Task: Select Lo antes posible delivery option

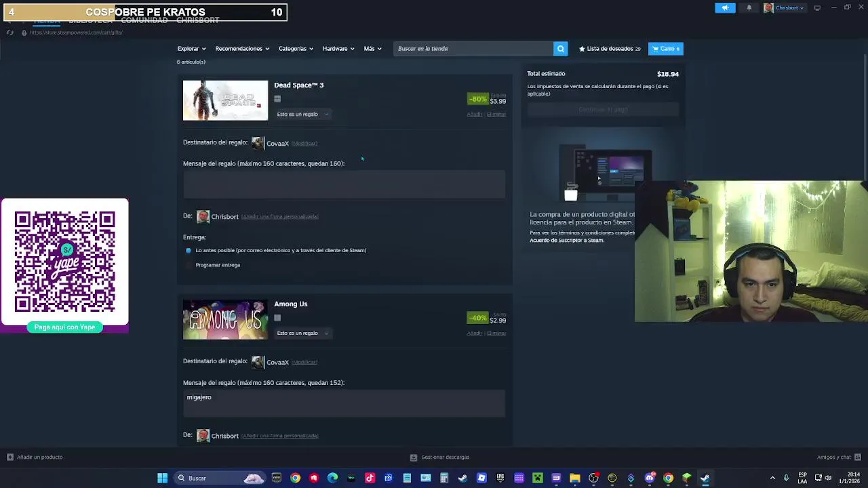Action: (x=189, y=250)
